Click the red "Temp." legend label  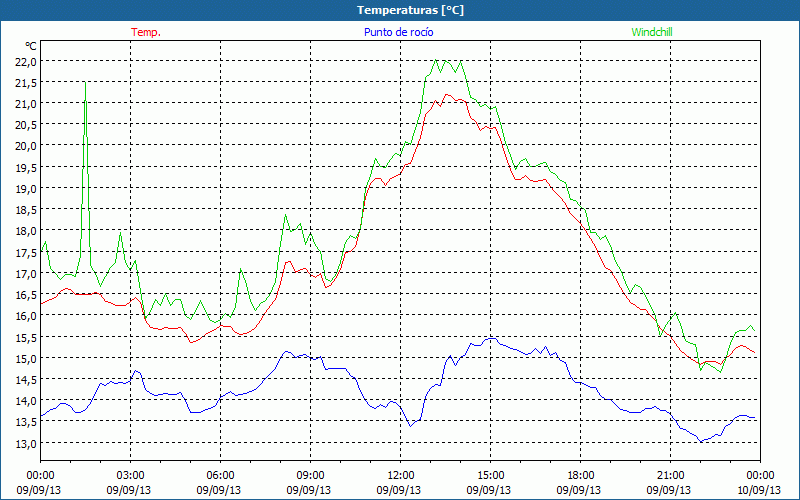146,32
